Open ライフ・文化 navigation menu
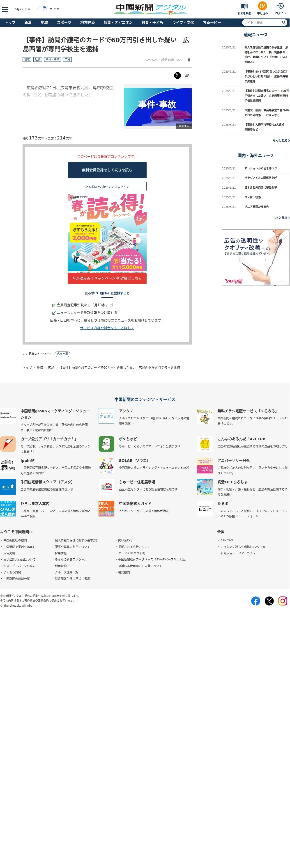 point(183,23)
